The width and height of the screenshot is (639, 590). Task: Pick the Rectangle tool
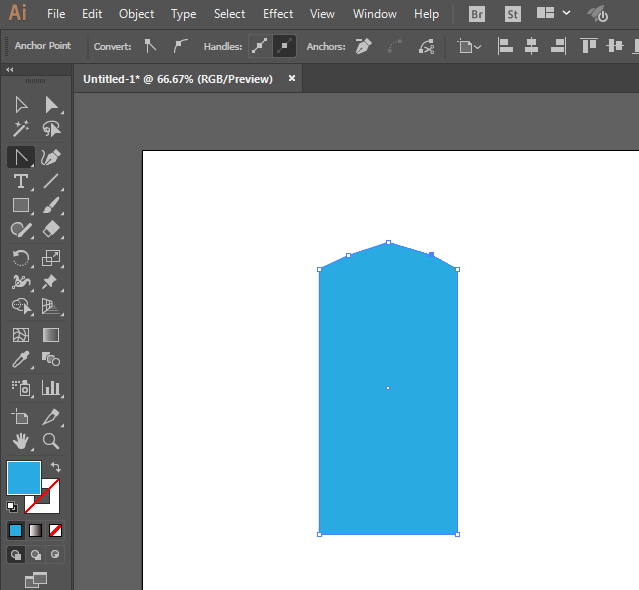[x=20, y=206]
